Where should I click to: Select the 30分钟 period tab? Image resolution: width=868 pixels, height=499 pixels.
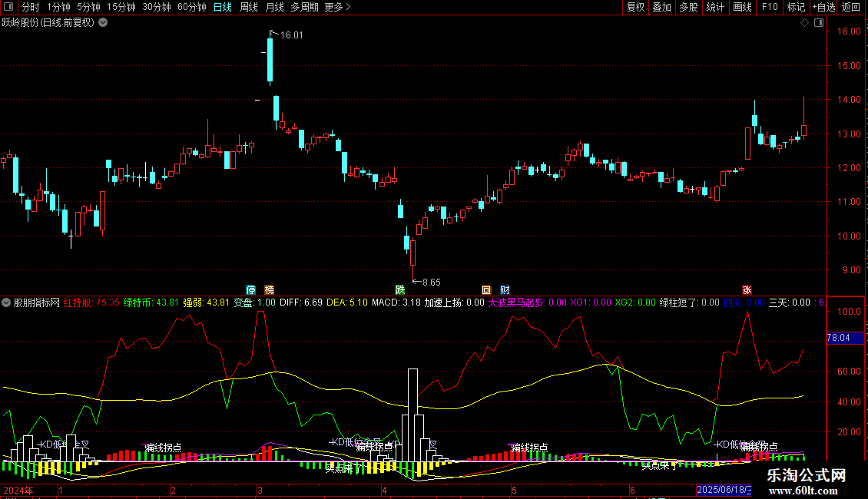(x=156, y=7)
